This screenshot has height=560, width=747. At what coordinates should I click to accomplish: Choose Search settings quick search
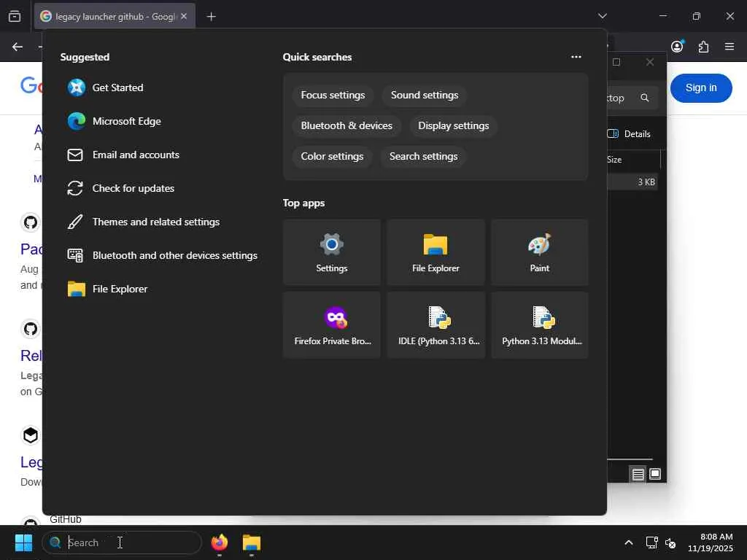tap(423, 156)
